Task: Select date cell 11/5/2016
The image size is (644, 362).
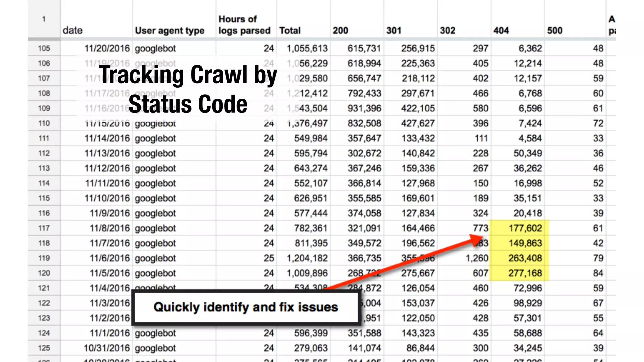Action: coord(96,273)
